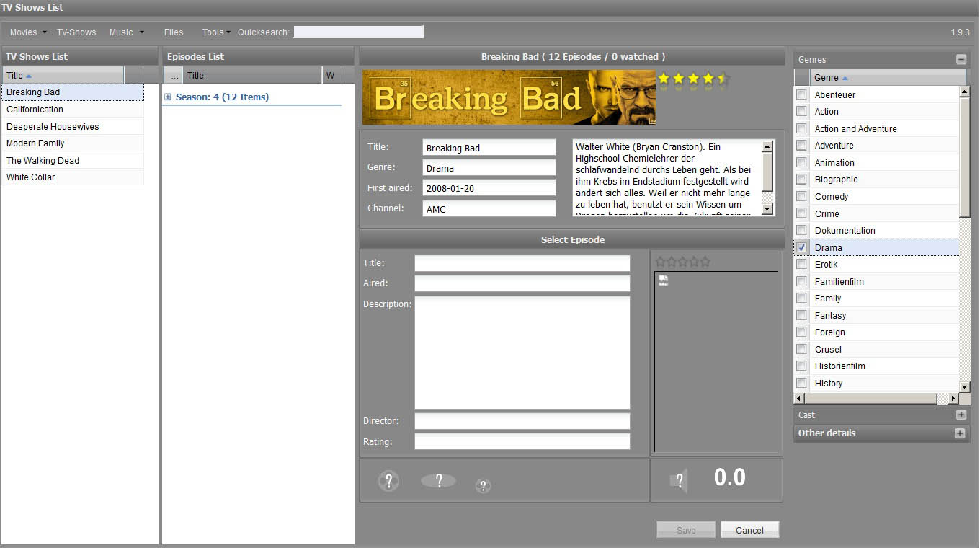Collapse the Genres panel
This screenshot has width=980, height=548.
click(x=961, y=60)
